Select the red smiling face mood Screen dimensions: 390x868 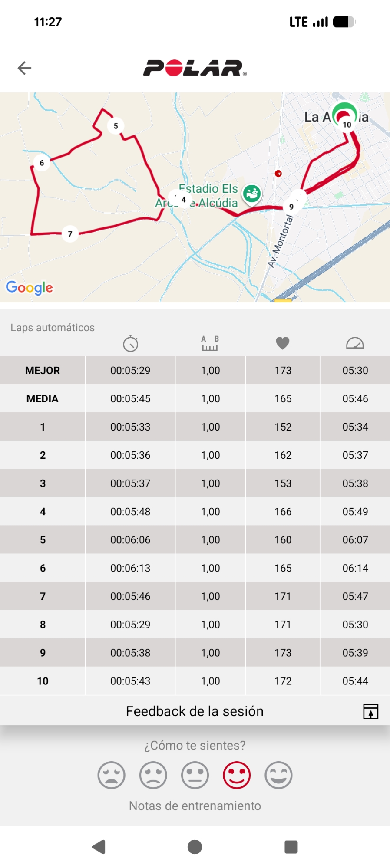point(237,775)
